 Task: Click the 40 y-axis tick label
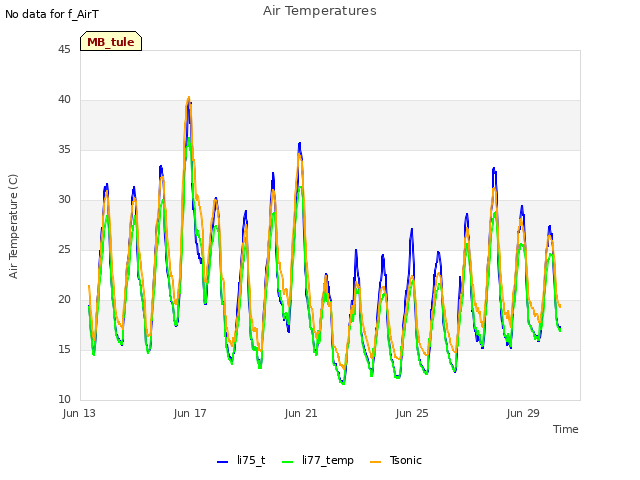[x=64, y=100]
